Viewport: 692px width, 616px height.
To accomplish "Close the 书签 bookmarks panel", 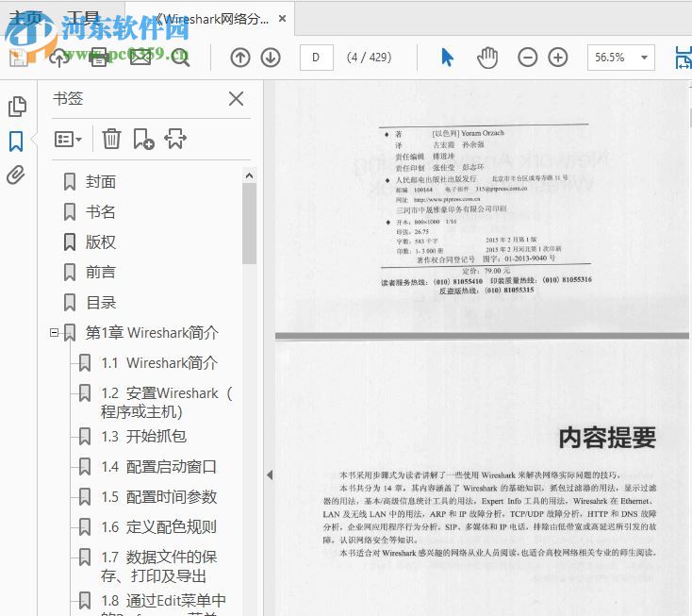I will coord(236,98).
